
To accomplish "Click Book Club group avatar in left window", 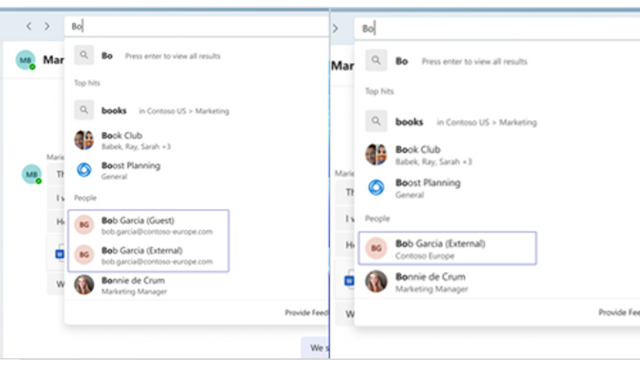I will click(x=84, y=140).
